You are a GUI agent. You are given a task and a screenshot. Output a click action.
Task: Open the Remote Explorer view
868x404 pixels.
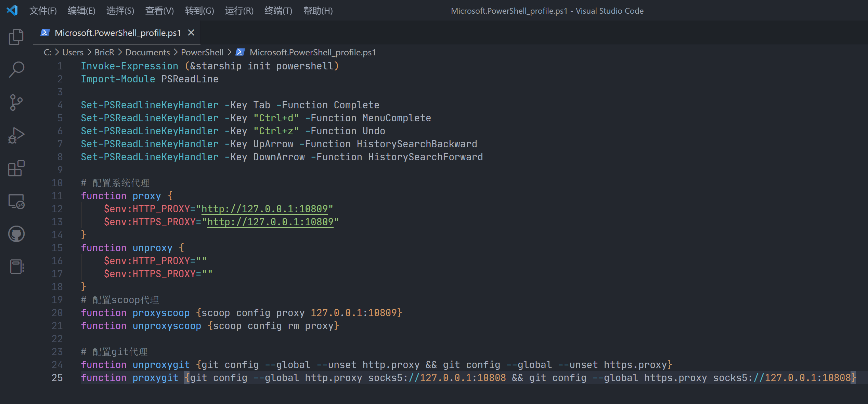tap(16, 201)
